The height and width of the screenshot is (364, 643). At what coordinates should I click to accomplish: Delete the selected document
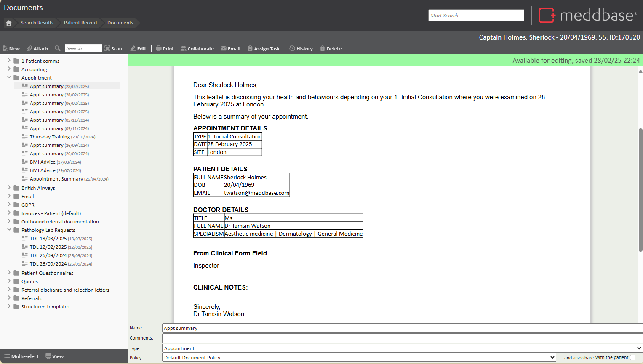pos(331,49)
